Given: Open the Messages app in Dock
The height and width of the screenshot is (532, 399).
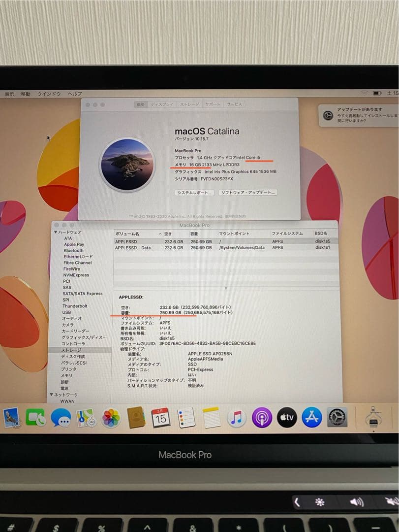Looking at the screenshot, I should (61, 418).
